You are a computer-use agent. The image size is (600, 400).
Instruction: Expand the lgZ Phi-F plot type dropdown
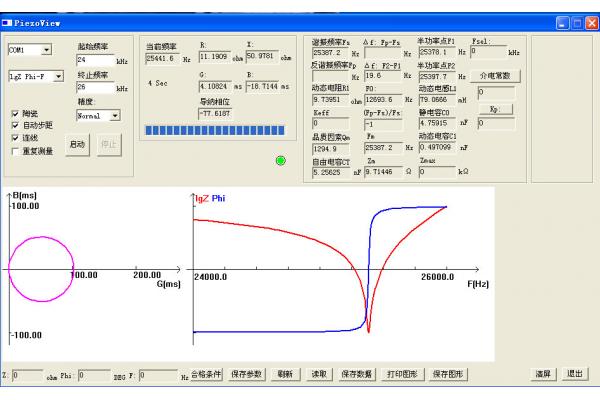coord(36,77)
